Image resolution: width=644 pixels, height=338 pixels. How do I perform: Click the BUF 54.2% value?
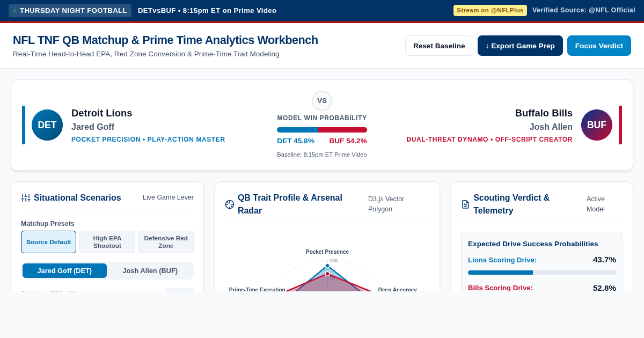pyautogui.click(x=348, y=141)
